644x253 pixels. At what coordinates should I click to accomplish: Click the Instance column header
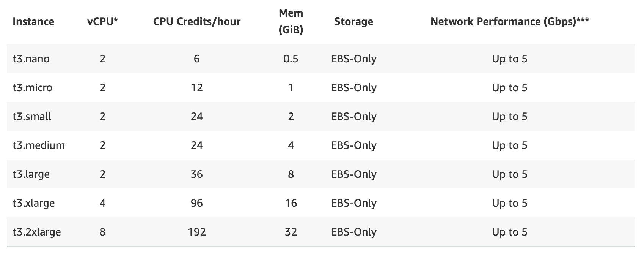33,22
